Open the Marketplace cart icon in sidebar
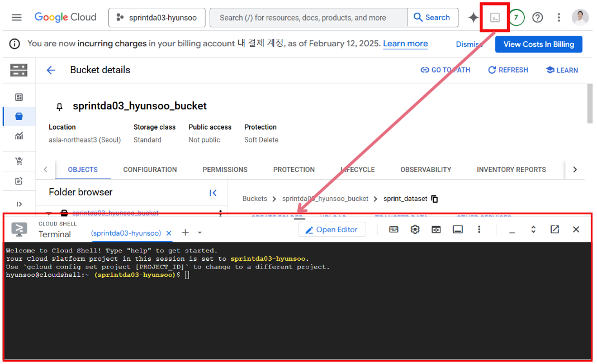The height and width of the screenshot is (364, 597). [x=18, y=161]
